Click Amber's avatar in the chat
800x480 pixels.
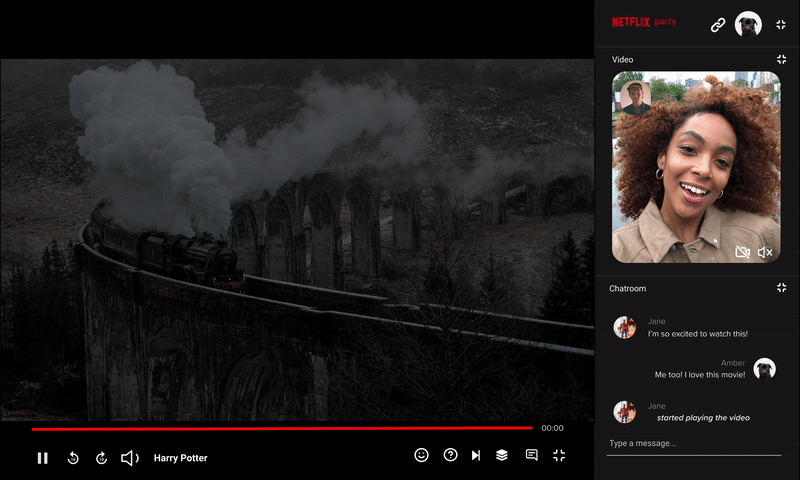[x=764, y=368]
